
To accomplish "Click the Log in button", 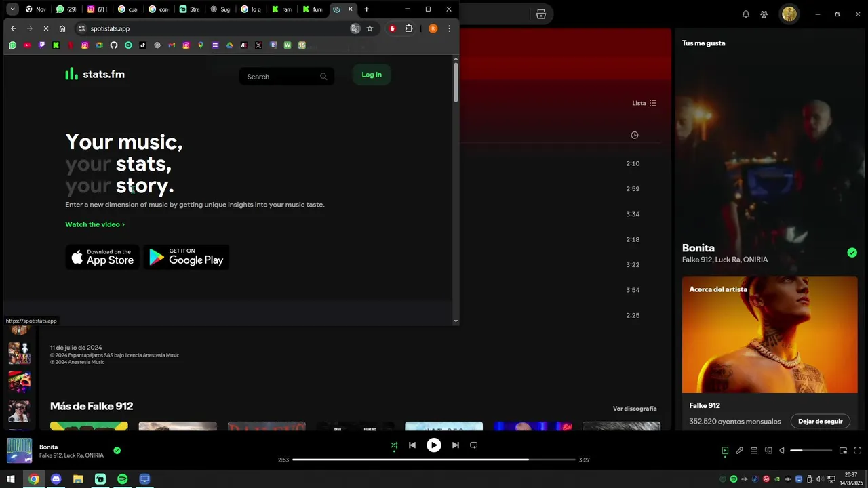I will [372, 75].
